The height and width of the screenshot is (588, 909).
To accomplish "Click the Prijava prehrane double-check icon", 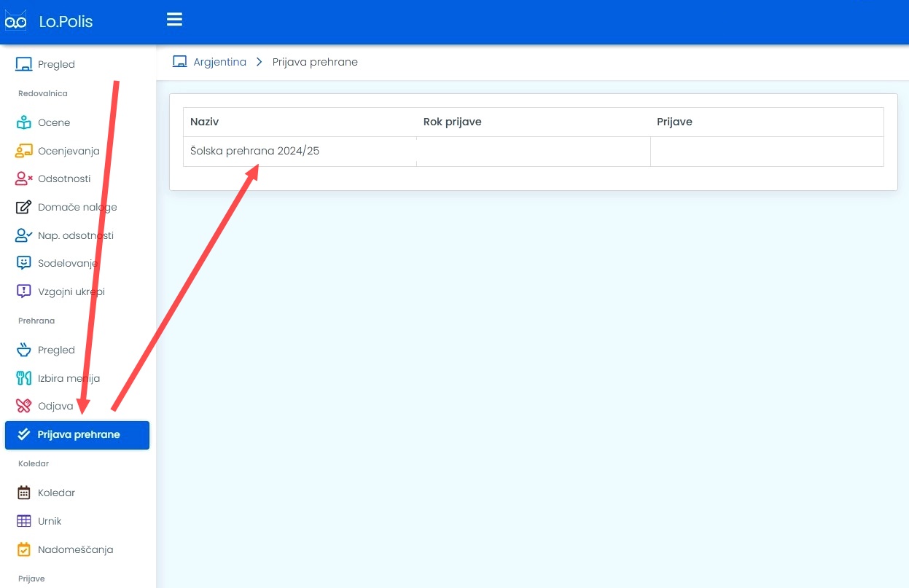I will click(24, 434).
